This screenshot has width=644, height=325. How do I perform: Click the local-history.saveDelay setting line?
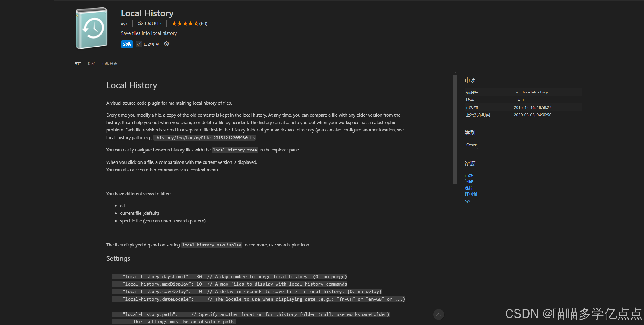[x=247, y=292]
